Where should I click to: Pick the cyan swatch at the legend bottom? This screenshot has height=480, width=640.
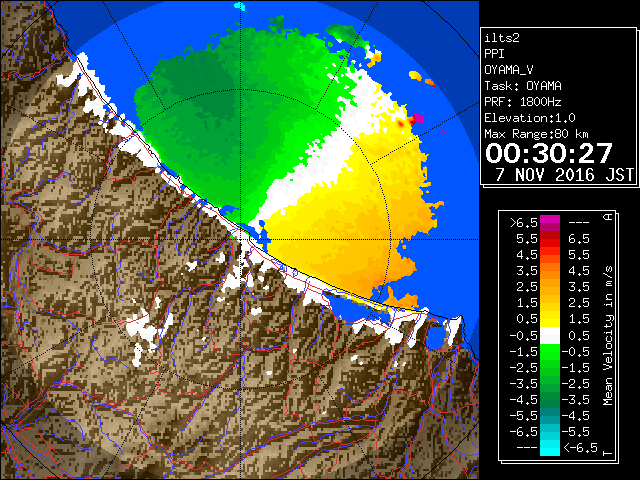(x=550, y=448)
